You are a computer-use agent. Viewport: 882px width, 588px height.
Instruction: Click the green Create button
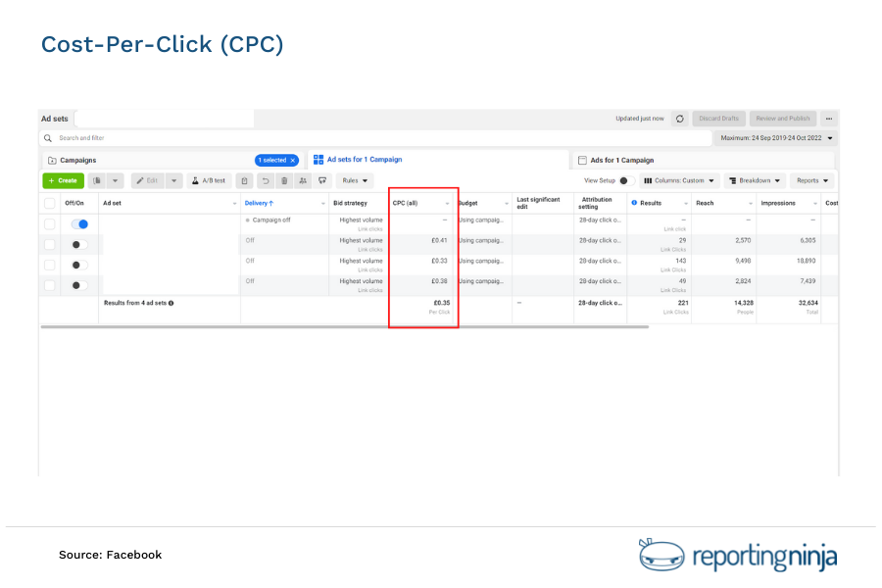point(63,180)
